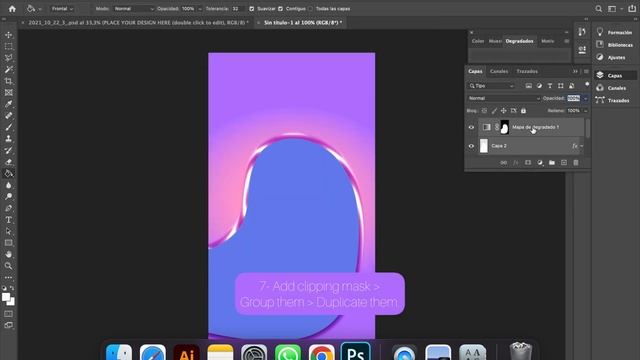The width and height of the screenshot is (640, 360).
Task: Select the Crop tool
Action: (x=9, y=81)
